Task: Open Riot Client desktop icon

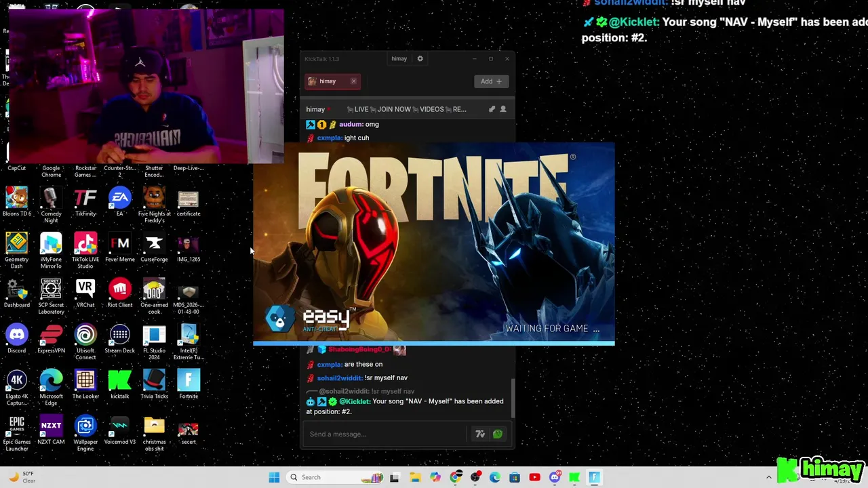Action: (120, 293)
